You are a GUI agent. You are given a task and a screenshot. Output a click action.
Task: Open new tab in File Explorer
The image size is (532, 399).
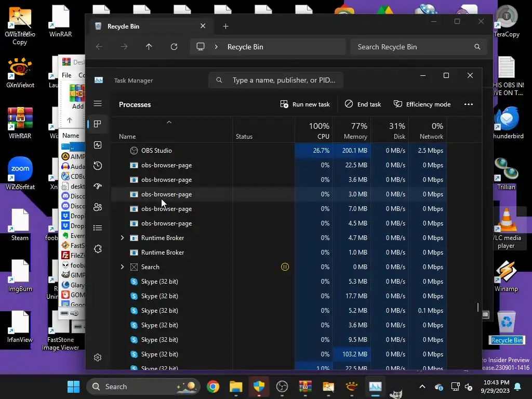click(225, 26)
